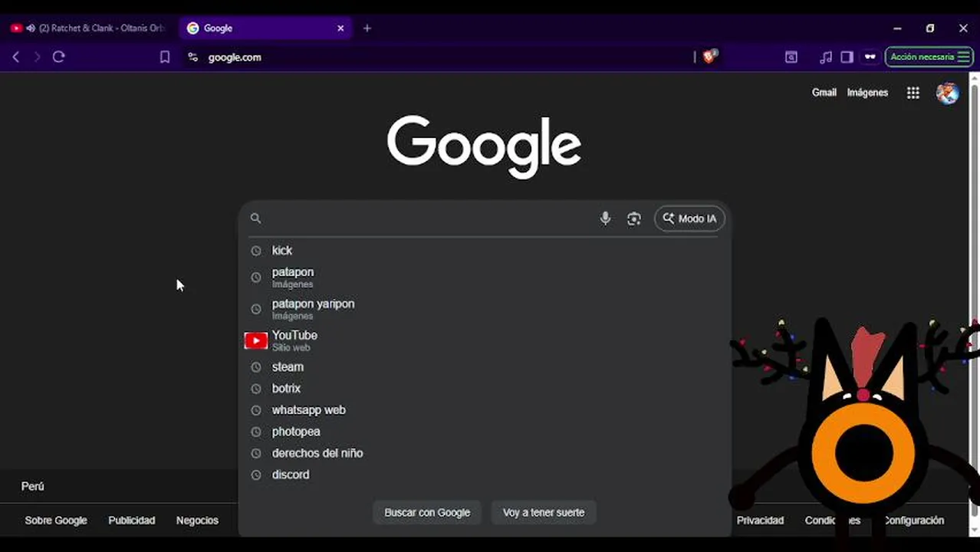
Task: Toggle the browser sidebar panel icon
Action: [847, 57]
